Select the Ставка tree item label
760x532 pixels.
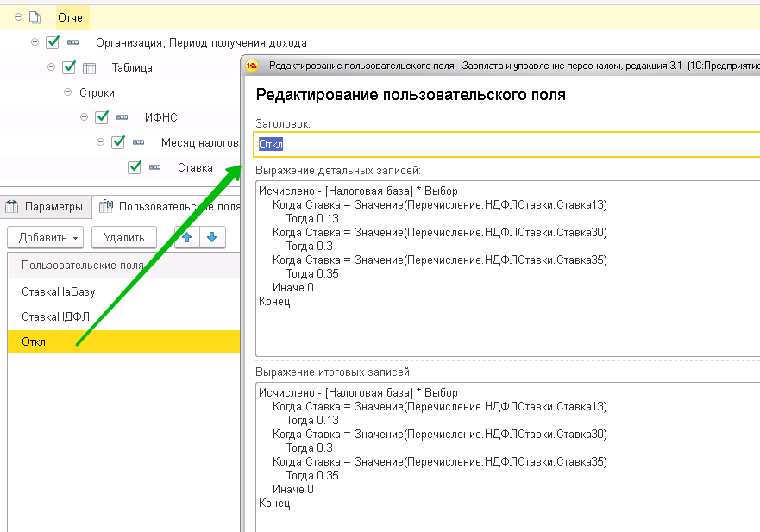pyautogui.click(x=195, y=167)
